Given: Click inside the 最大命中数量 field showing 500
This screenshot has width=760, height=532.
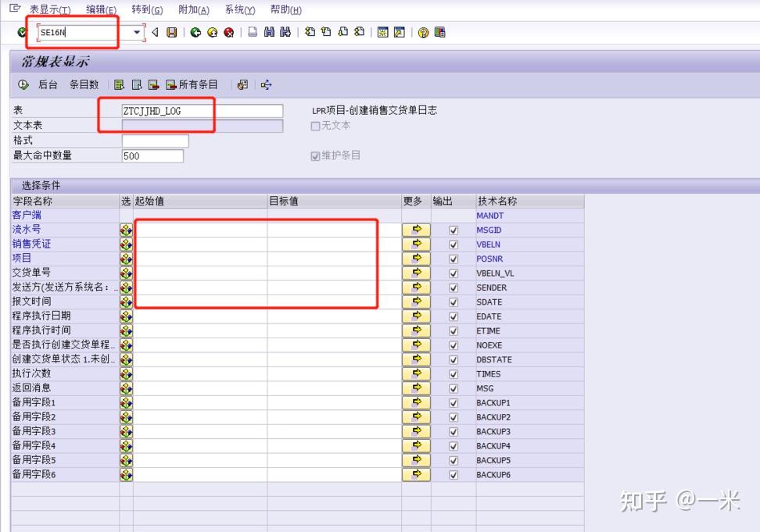Looking at the screenshot, I should (152, 155).
